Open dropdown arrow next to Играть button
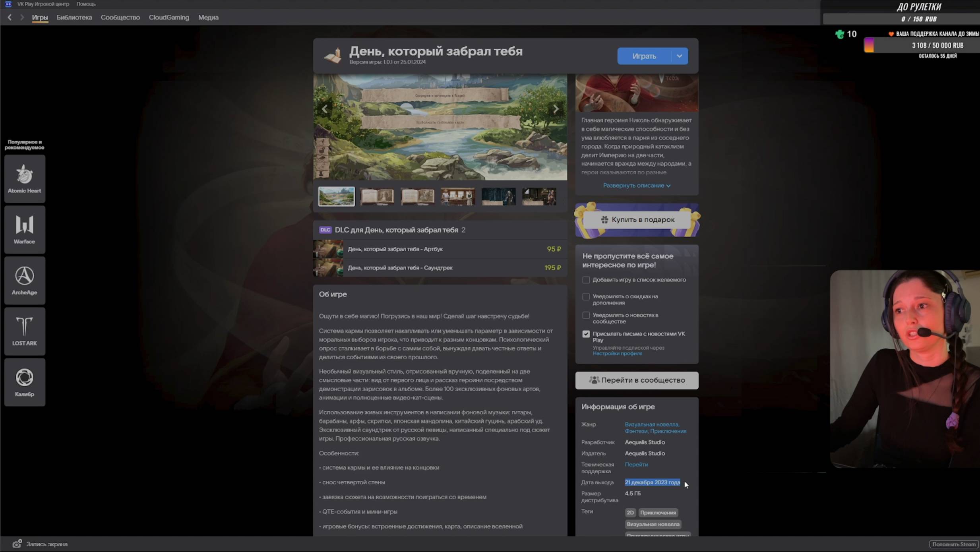This screenshot has height=552, width=980. (x=679, y=56)
